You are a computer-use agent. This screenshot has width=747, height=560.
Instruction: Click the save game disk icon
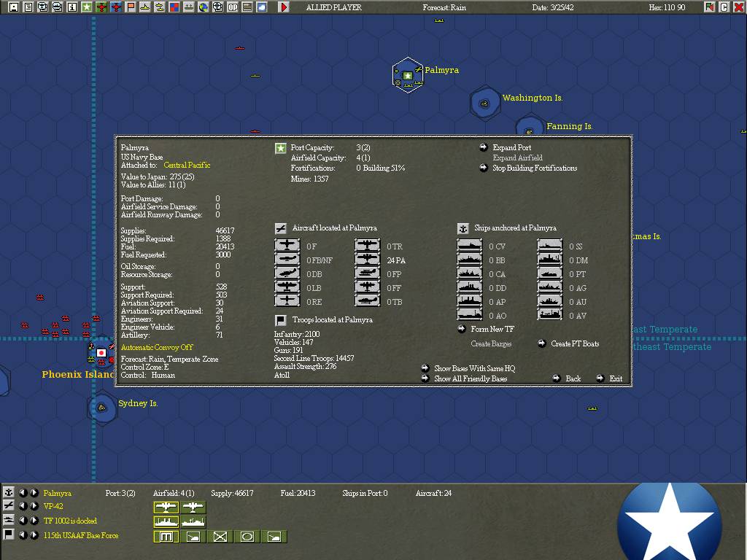[14, 7]
